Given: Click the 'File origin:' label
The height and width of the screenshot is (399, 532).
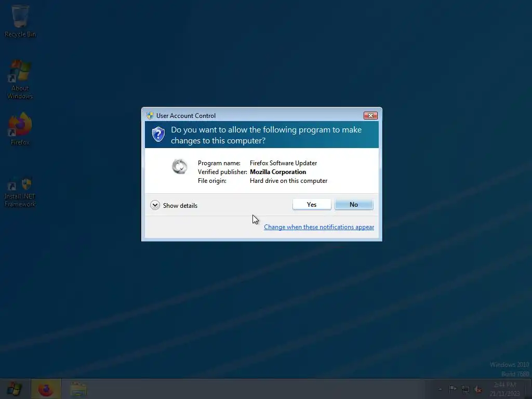Looking at the screenshot, I should [x=212, y=181].
